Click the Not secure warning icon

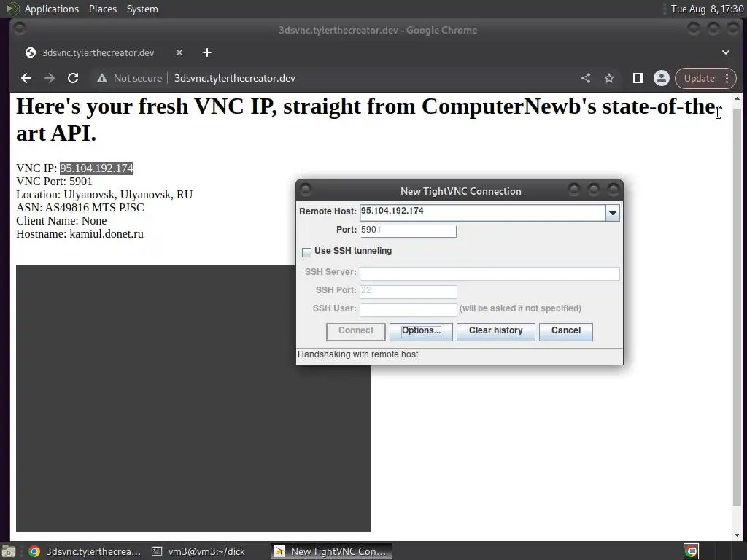[102, 78]
